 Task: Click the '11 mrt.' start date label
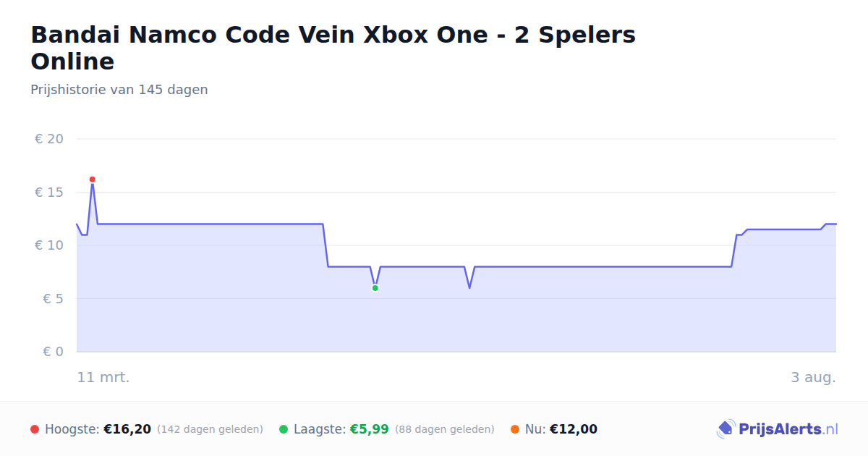(x=103, y=378)
